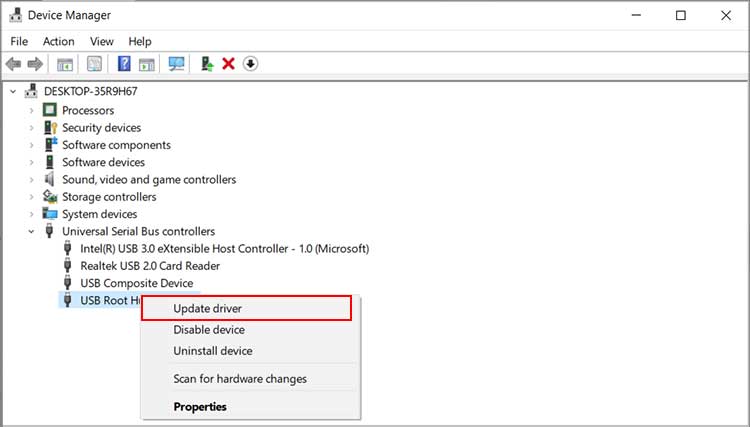Open the Help menu
The height and width of the screenshot is (427, 750).
click(140, 42)
